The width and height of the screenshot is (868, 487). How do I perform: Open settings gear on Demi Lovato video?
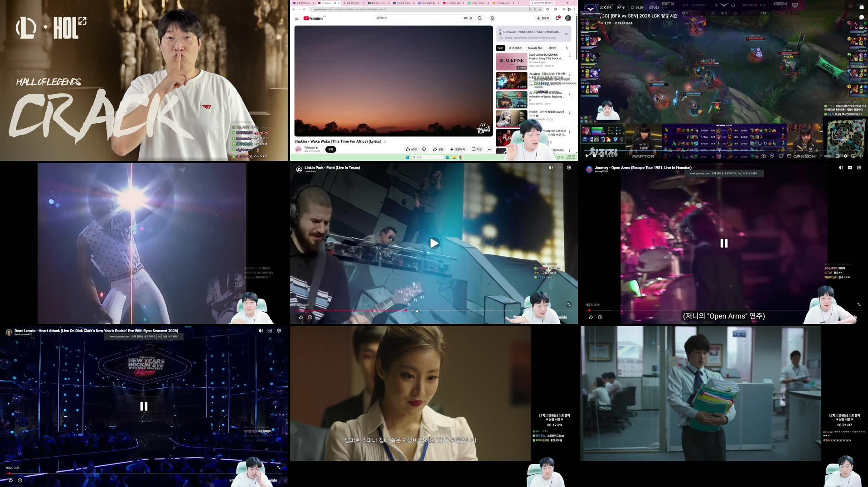point(279,331)
